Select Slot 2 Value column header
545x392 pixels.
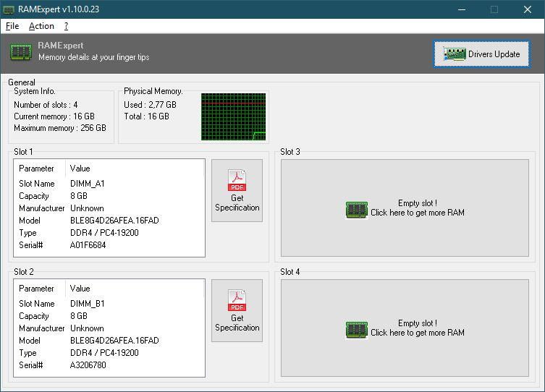coord(80,289)
